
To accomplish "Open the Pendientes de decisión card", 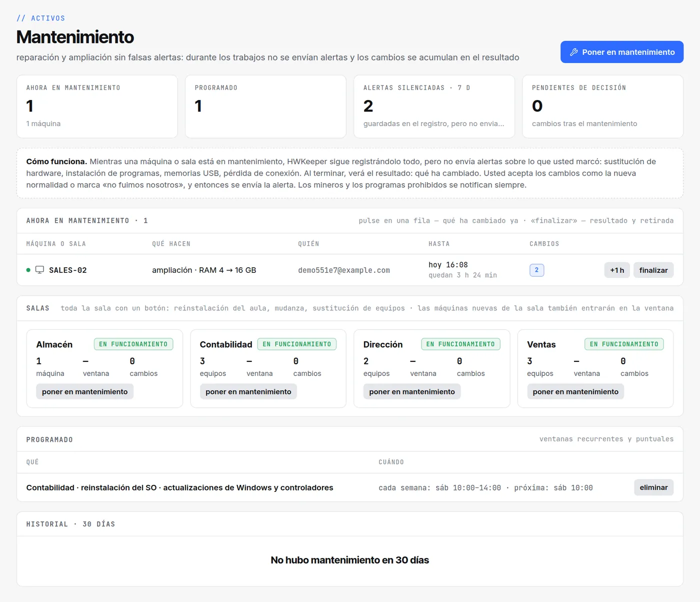I will [602, 107].
